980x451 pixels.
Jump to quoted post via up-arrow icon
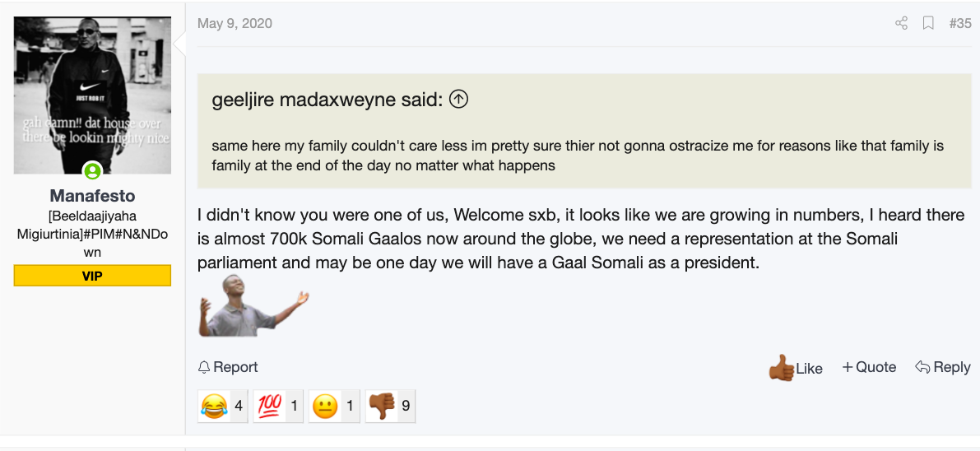(459, 100)
